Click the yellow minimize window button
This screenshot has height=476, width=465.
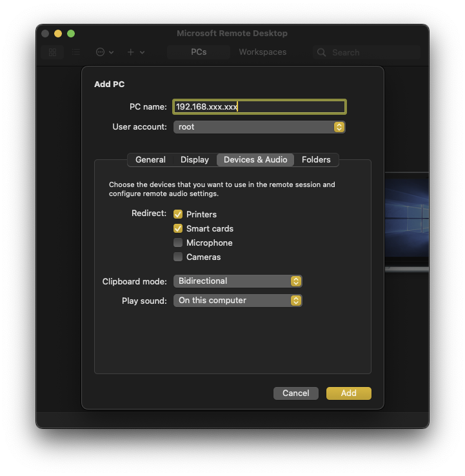[x=58, y=34]
